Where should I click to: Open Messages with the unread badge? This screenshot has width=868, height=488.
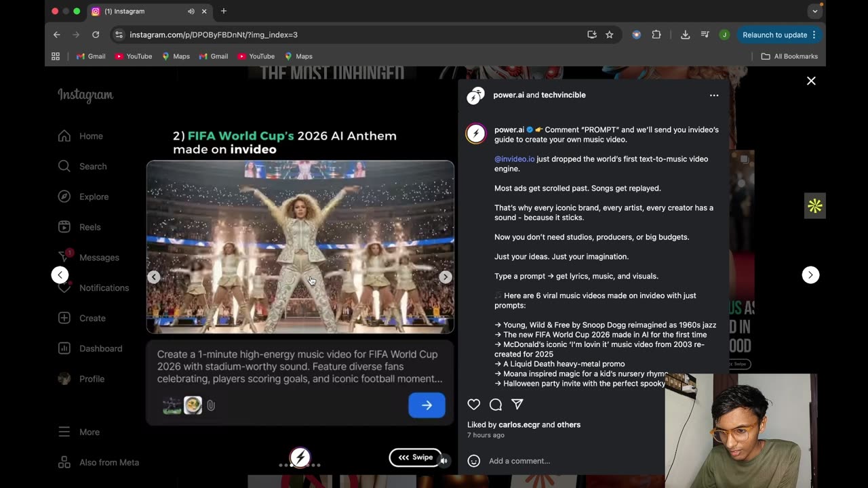pos(88,257)
